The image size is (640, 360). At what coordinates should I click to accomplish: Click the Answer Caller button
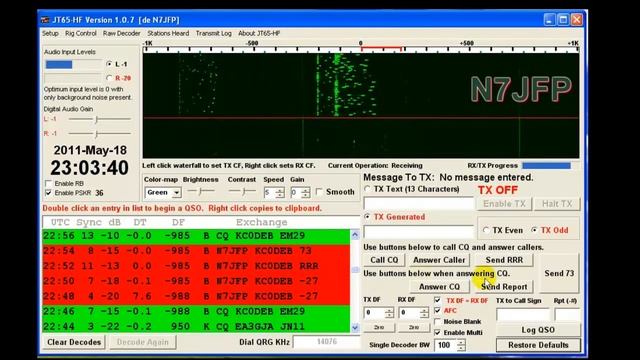pos(439,260)
